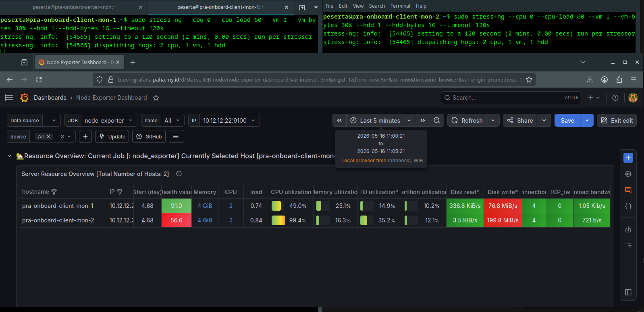Open the terminal Search menu
644x312 pixels.
[377, 6]
